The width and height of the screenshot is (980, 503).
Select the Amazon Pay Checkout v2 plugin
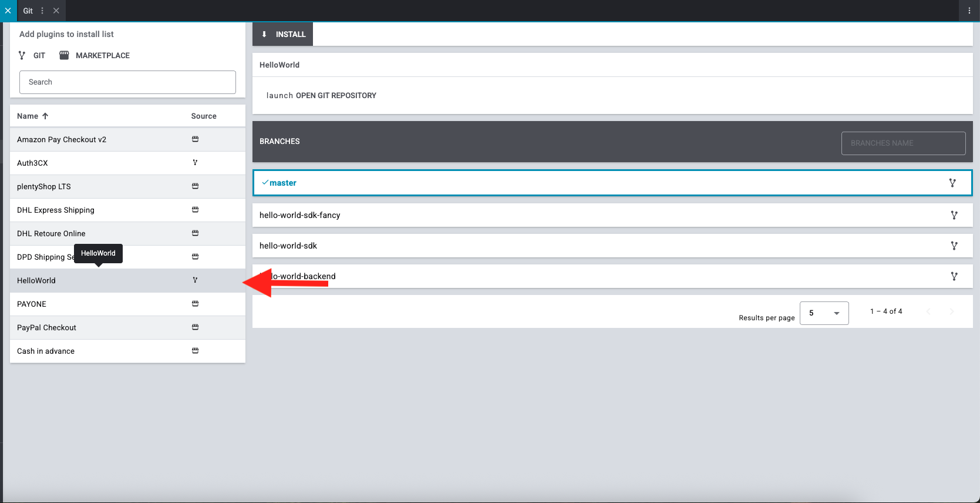[127, 139]
